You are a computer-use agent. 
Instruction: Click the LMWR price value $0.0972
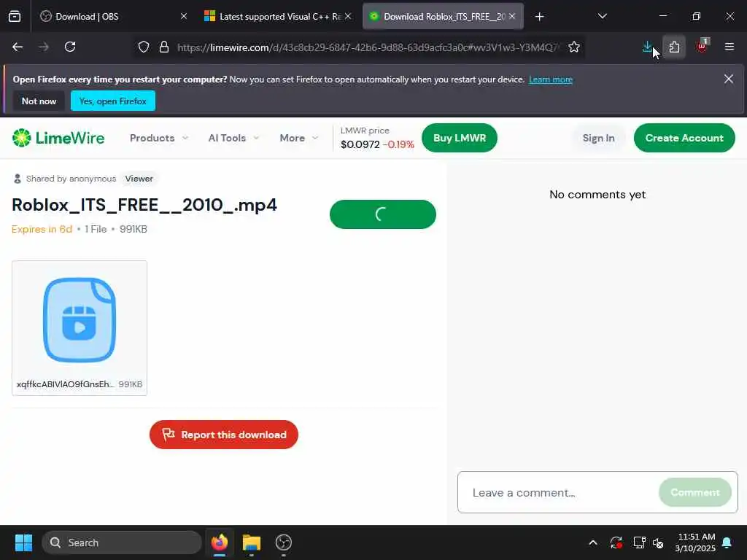pos(360,144)
